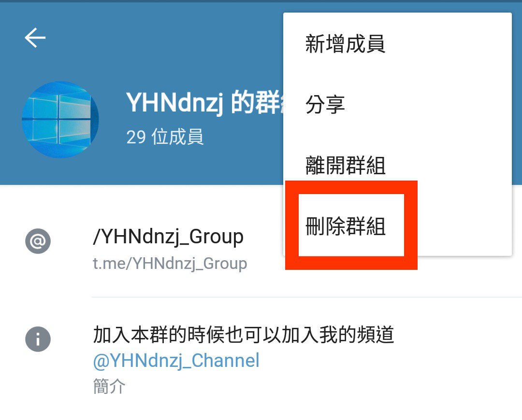Tap the info circle icon
The height and width of the screenshot is (420, 522).
point(38,339)
